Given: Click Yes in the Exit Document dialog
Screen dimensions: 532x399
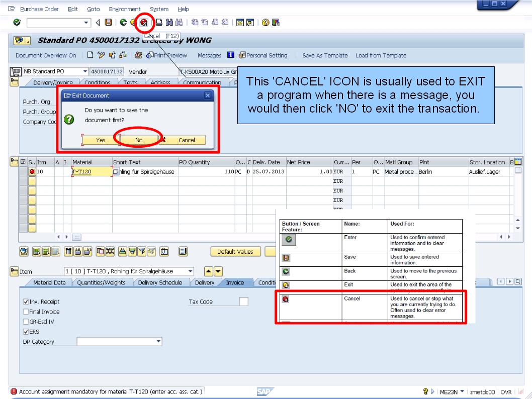Looking at the screenshot, I should (x=101, y=140).
